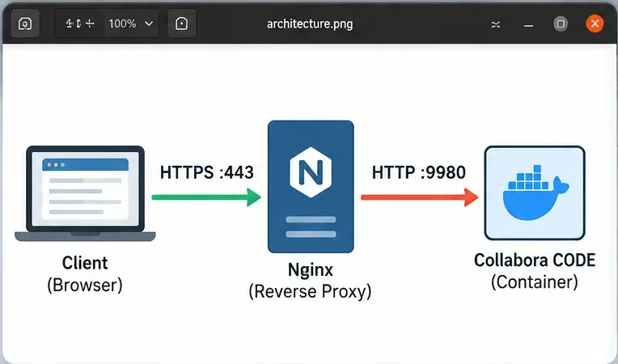Close the architecture.png window

[595, 23]
